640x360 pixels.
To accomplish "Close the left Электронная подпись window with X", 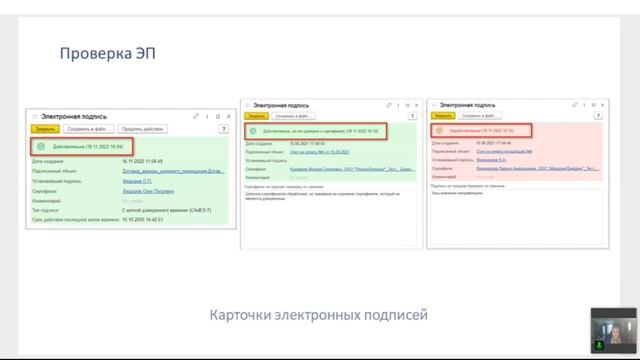I will 229,116.
